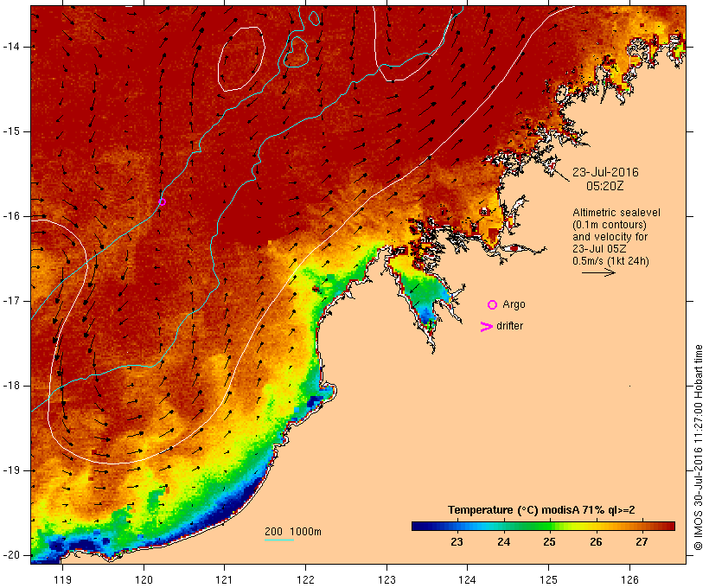Click the dark blue end of the temperature colorbar
This screenshot has width=709, height=588.
[418, 526]
